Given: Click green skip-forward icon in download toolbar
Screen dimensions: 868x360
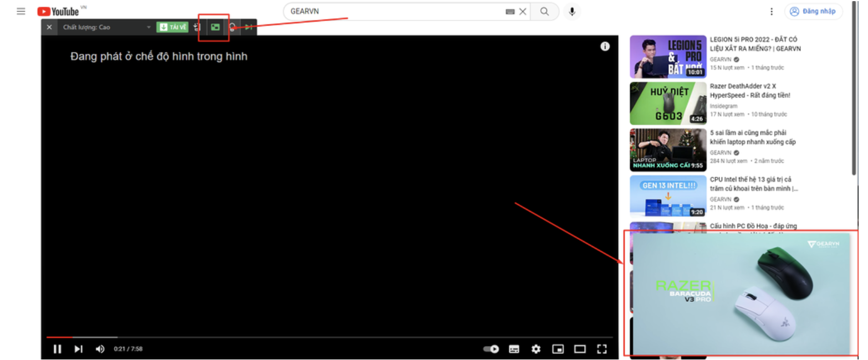Looking at the screenshot, I should (x=249, y=27).
